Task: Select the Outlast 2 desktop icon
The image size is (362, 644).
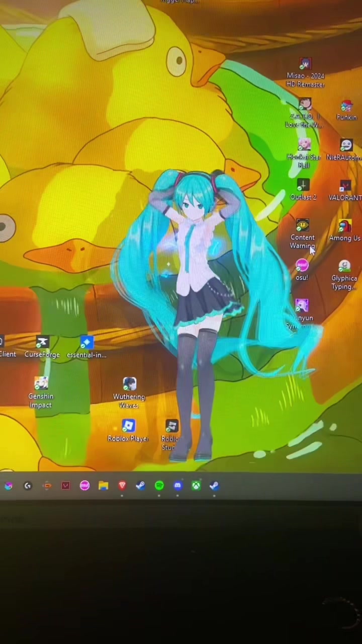Action: 303,191
